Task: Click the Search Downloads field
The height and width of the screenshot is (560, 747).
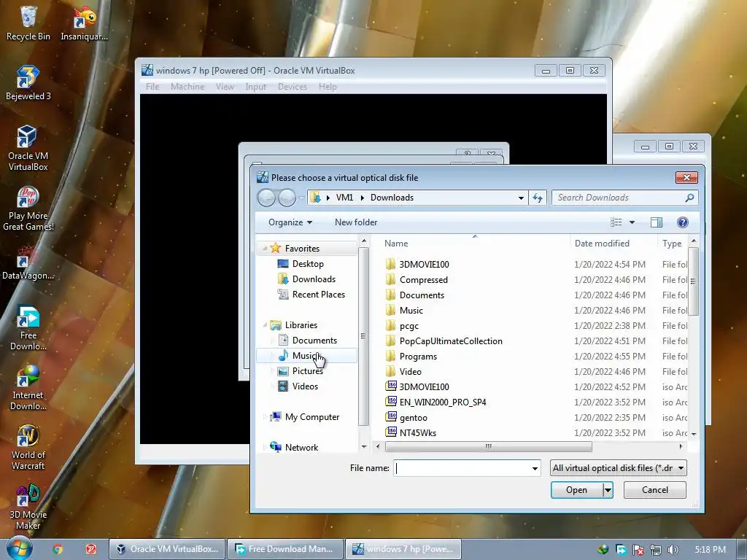Action: (x=619, y=198)
